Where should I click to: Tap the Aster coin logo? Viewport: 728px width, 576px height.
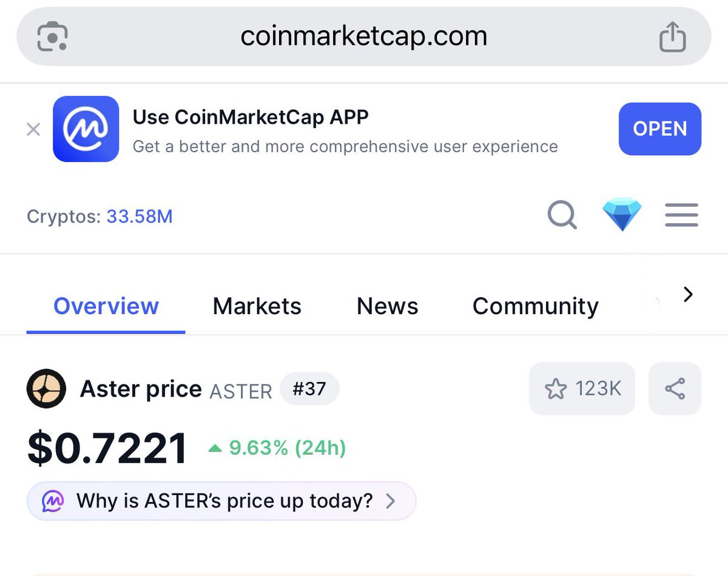pos(46,389)
